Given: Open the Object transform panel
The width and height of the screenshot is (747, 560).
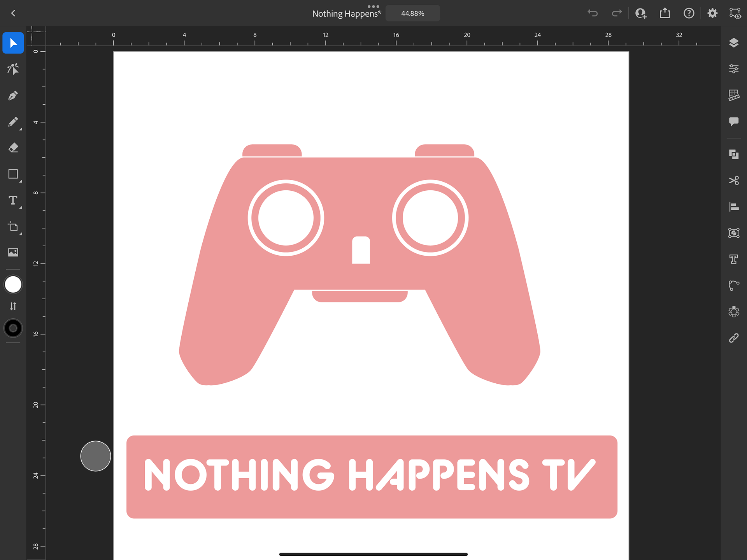Looking at the screenshot, I should 734,233.
